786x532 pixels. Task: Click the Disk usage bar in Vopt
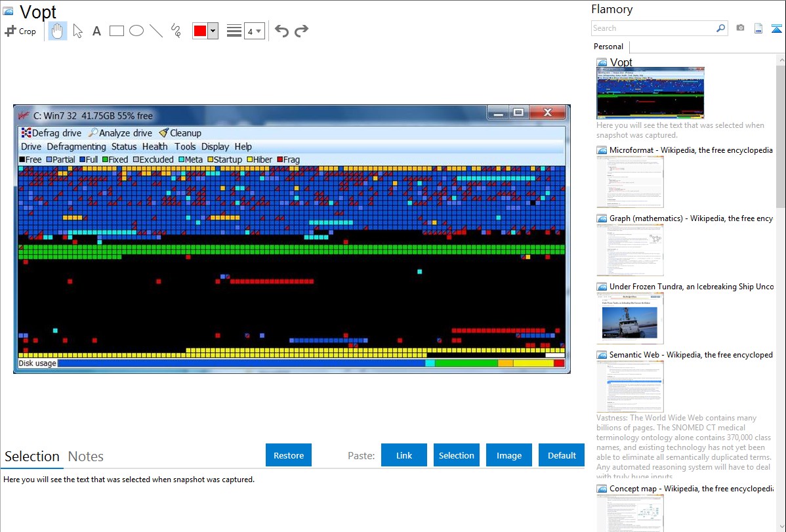[x=311, y=363]
